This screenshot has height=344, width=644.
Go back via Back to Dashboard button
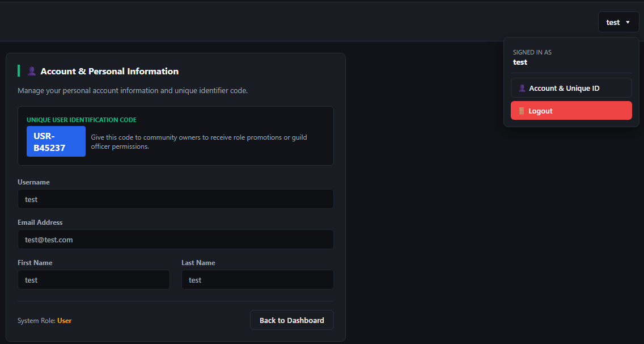tap(291, 320)
